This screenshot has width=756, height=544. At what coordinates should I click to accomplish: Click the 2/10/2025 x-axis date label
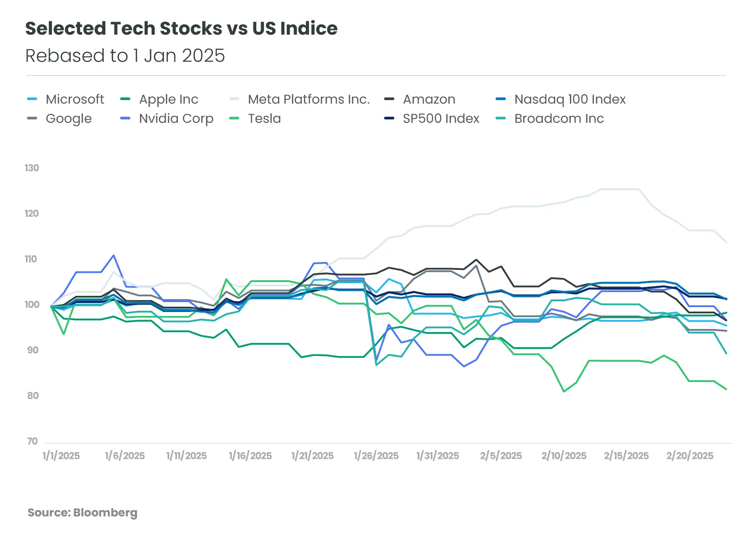(564, 456)
